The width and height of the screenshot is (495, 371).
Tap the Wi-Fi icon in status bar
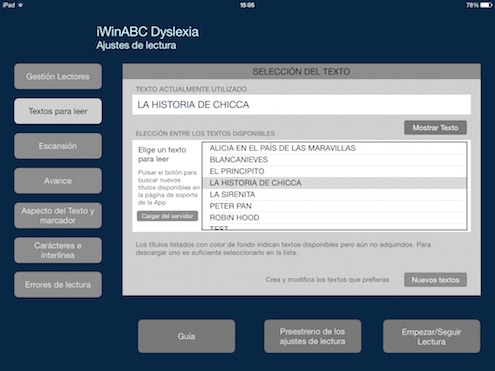20,5
